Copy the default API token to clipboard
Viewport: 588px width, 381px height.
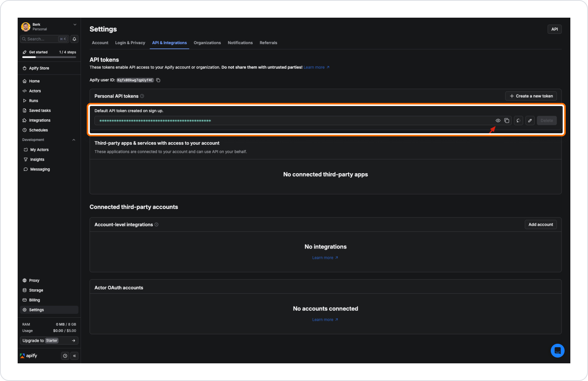[507, 121]
